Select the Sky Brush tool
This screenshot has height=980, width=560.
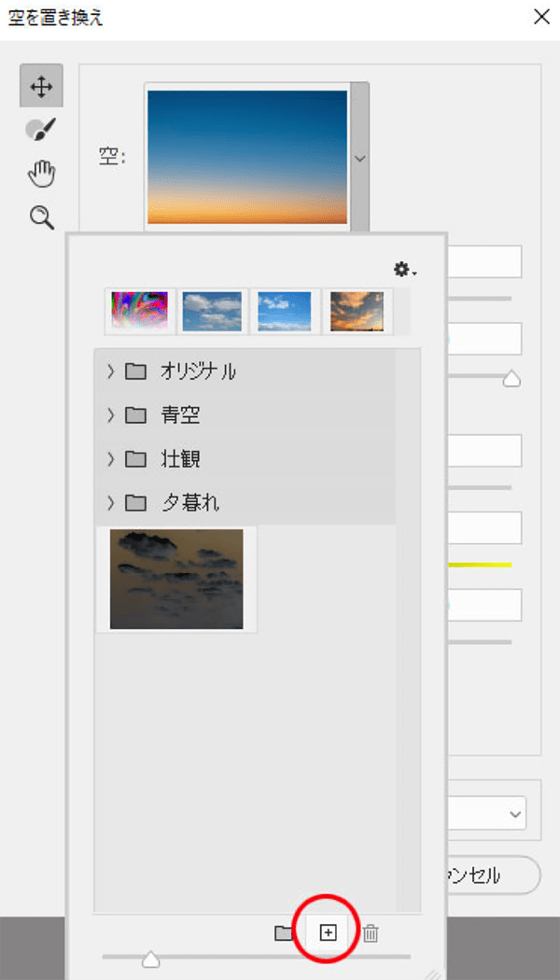pos(41,130)
